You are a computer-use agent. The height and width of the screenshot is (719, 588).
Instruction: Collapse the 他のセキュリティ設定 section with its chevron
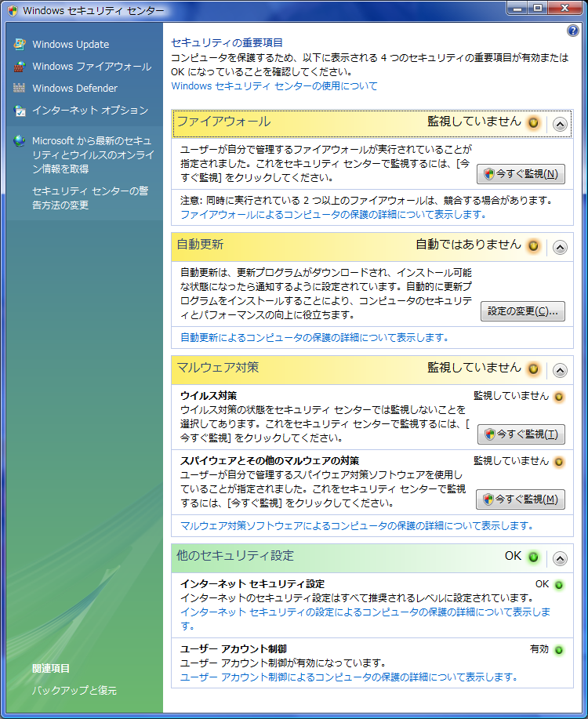coord(560,558)
